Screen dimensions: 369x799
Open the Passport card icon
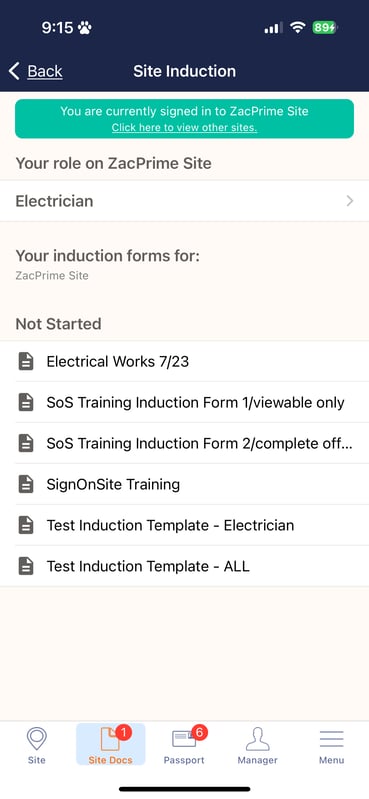tap(184, 738)
